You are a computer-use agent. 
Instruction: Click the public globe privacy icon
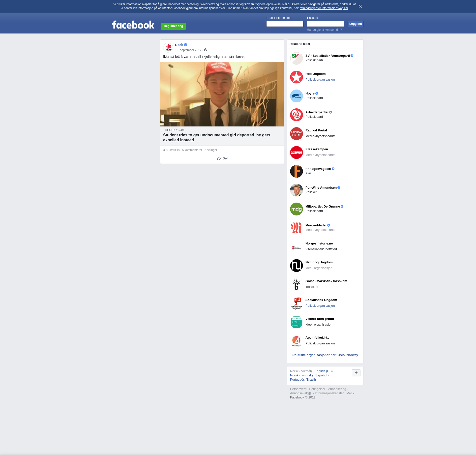206,50
